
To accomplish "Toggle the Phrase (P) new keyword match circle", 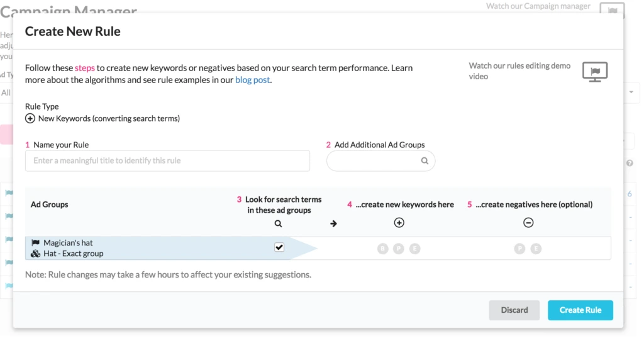I will pyautogui.click(x=398, y=249).
